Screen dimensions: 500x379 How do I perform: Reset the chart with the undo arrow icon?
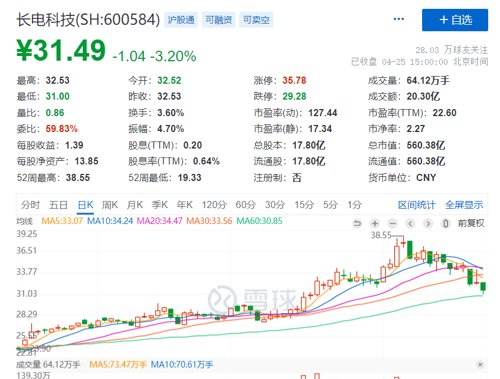(357, 223)
